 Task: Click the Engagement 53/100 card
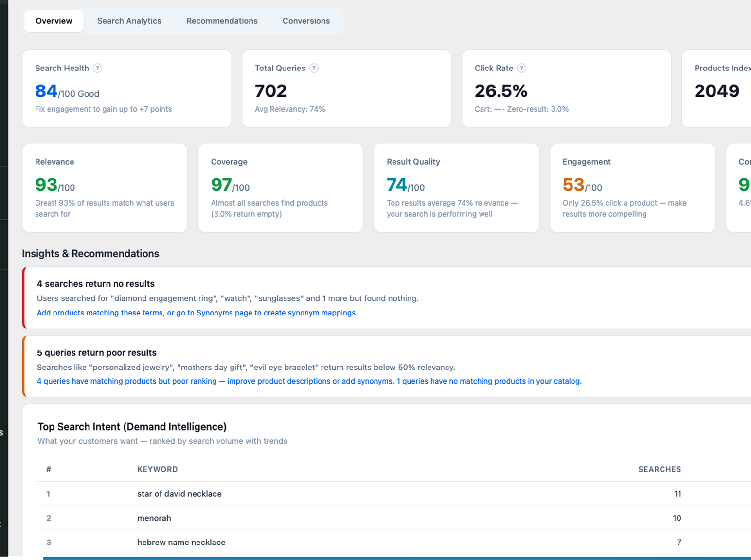pyautogui.click(x=632, y=188)
